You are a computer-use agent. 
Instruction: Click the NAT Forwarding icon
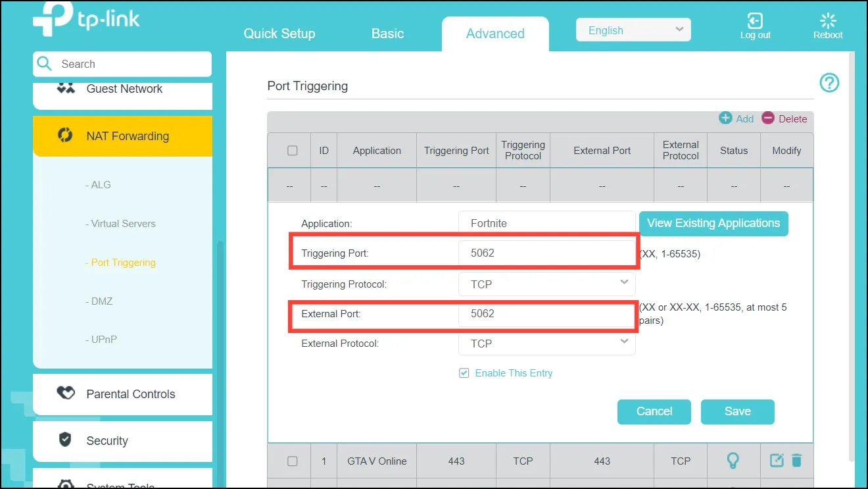[65, 136]
